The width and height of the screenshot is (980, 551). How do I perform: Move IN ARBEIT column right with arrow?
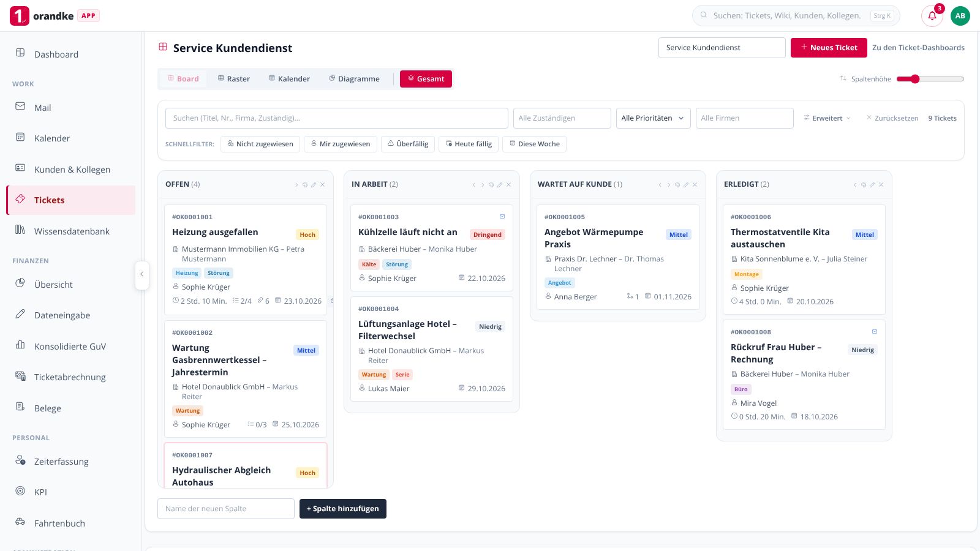point(482,184)
